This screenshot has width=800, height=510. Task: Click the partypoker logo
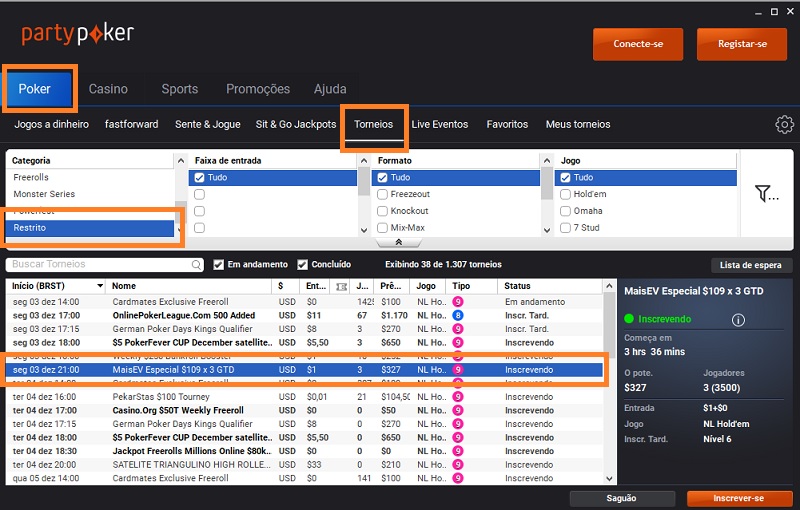point(78,34)
